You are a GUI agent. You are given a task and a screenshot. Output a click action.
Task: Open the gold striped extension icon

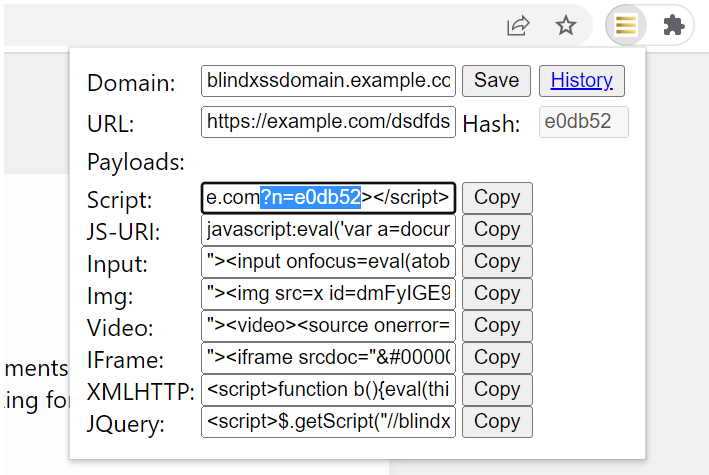point(626,25)
